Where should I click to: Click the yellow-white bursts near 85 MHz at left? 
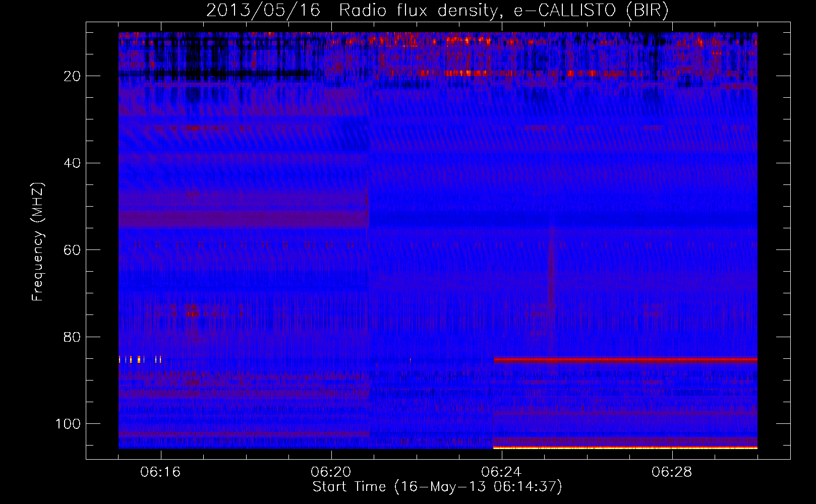click(140, 359)
